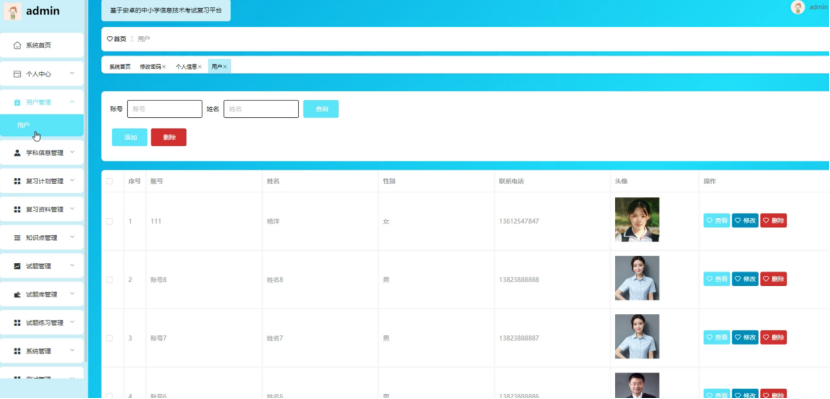Click the grid icon beside 复习资料管理
The width and height of the screenshot is (830, 399).
pyautogui.click(x=17, y=210)
